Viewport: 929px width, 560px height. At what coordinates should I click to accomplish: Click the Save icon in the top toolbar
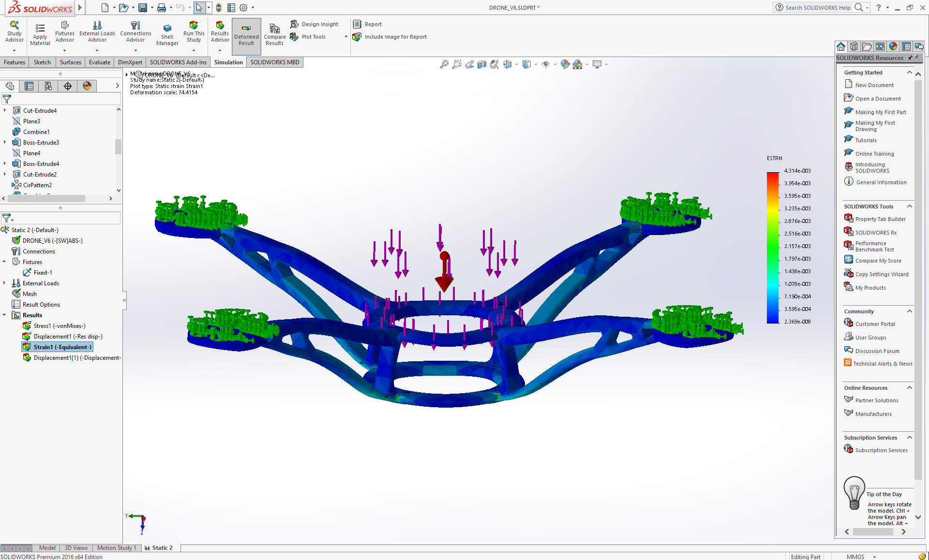142,8
